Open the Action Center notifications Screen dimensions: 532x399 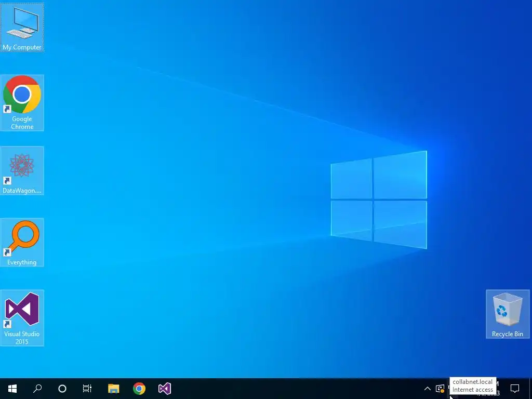[x=515, y=389]
